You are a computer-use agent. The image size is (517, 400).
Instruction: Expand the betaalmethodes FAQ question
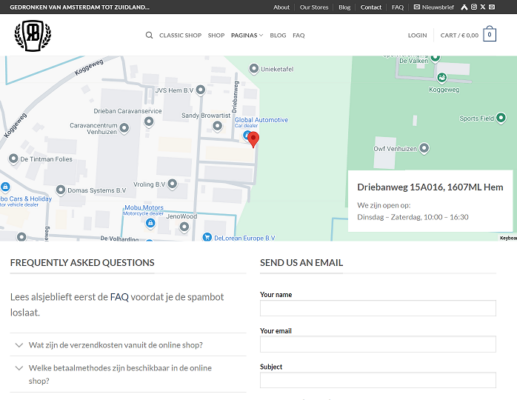[x=128, y=374]
